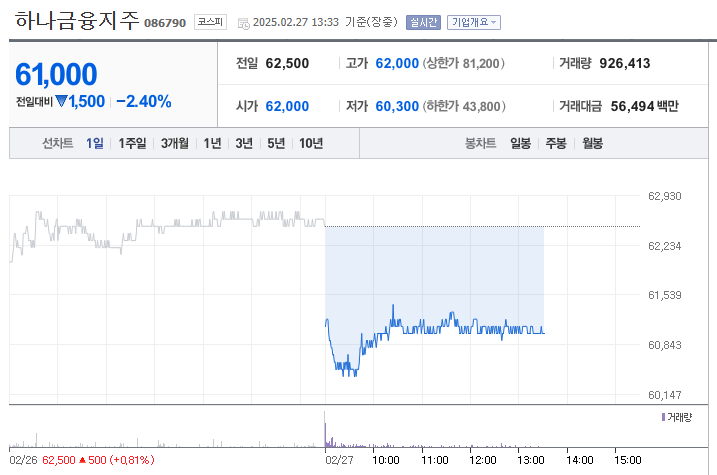Click the red up-triangle next to 500
This screenshot has width=717, height=475.
pyautogui.click(x=82, y=460)
